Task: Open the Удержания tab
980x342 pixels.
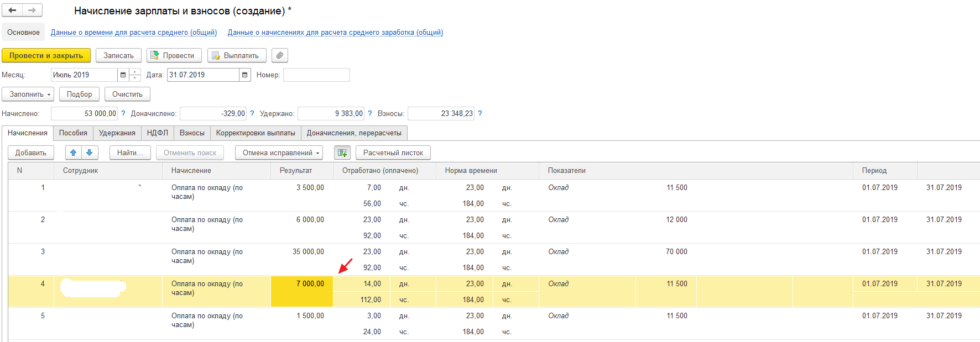Action: point(117,133)
